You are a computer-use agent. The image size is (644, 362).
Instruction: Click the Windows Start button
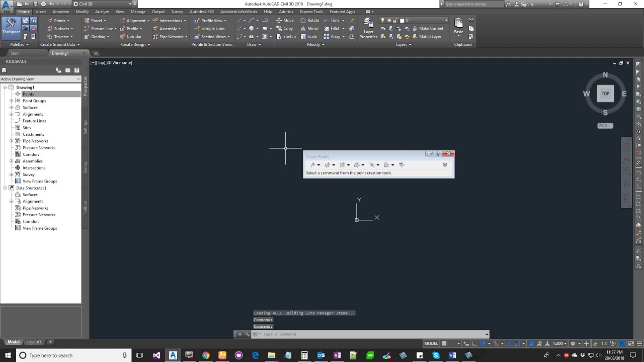point(8,355)
